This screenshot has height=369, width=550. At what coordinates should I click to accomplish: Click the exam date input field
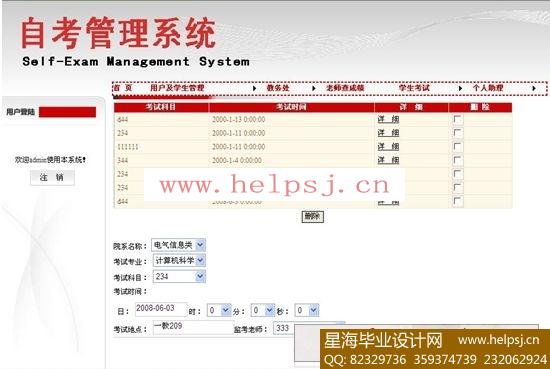pos(161,309)
